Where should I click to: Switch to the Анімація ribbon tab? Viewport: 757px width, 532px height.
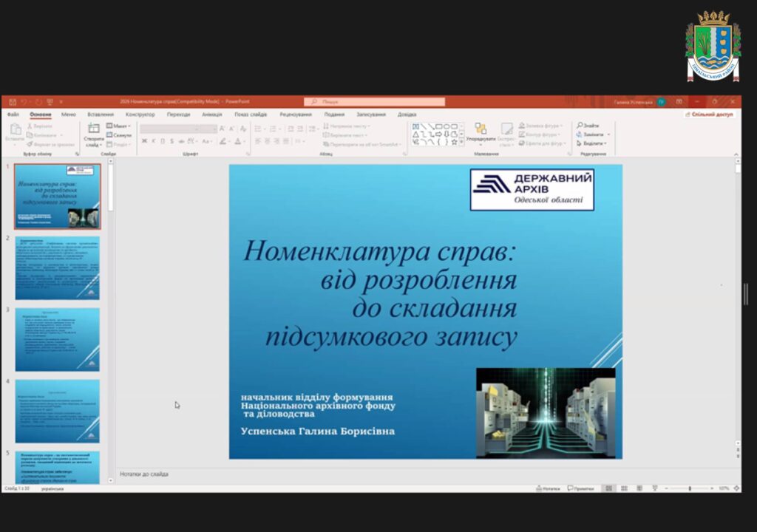[211, 115]
